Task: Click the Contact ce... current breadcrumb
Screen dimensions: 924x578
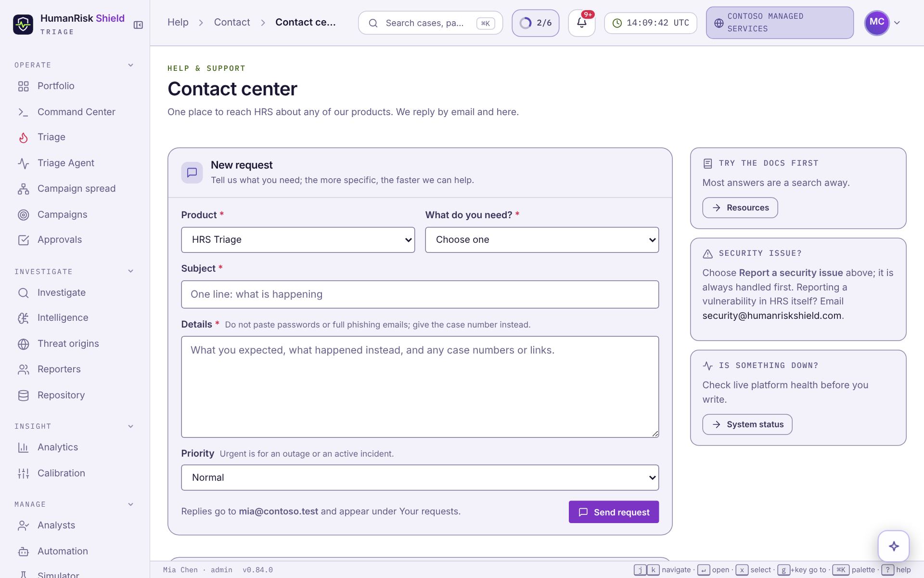Action: [306, 22]
